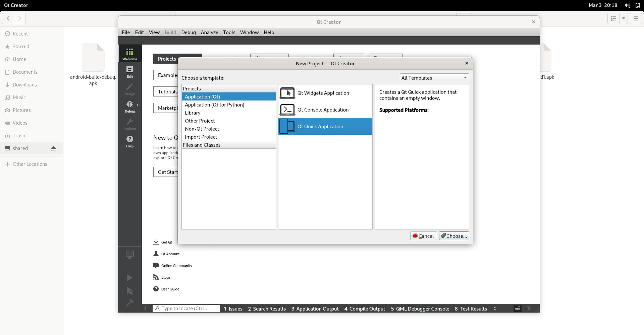Click the locator search field
Viewport: 644px width, 335px height.
point(186,308)
